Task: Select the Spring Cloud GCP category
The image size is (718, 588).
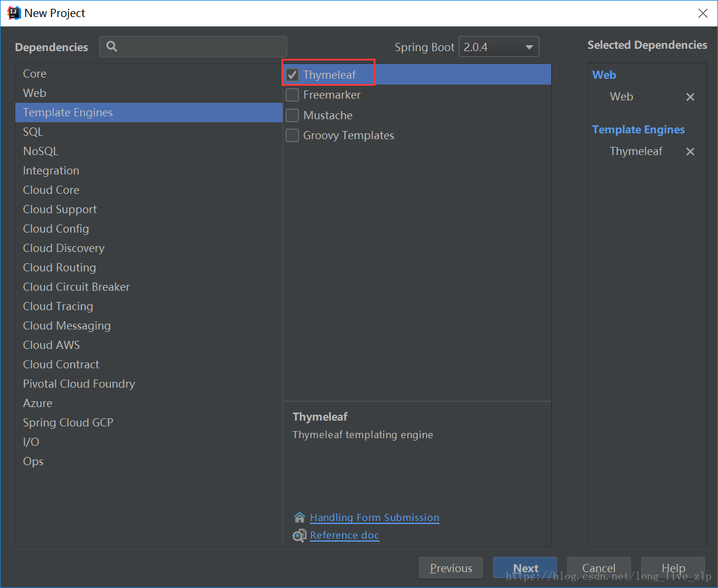Action: [149, 422]
